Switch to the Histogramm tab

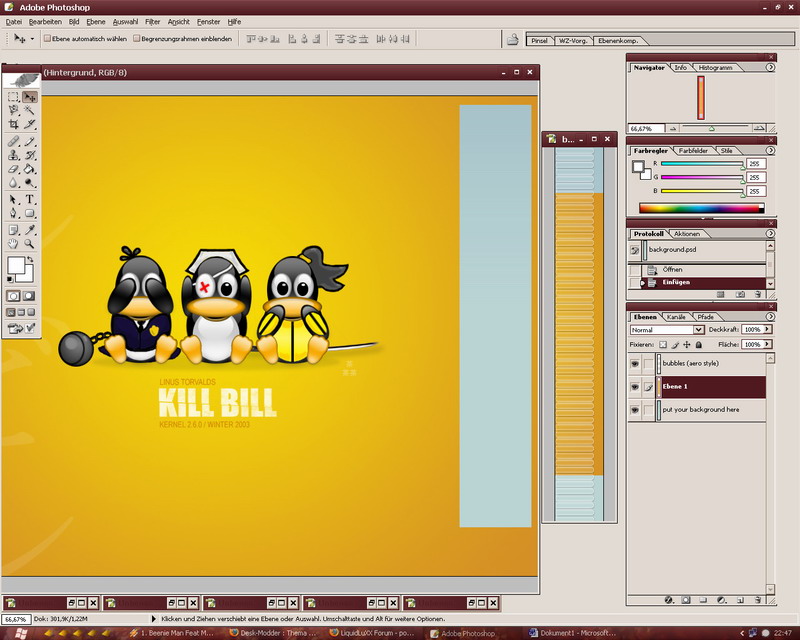pos(715,67)
